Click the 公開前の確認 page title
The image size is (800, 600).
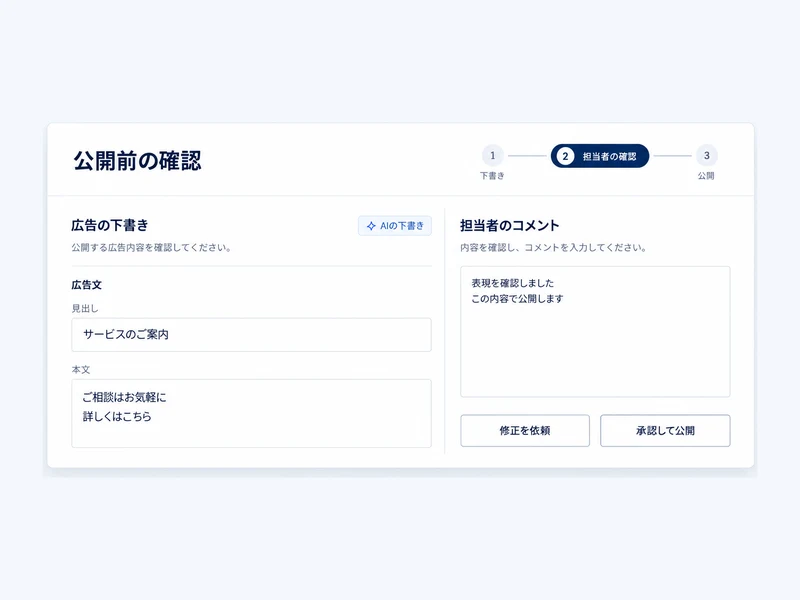(x=137, y=161)
